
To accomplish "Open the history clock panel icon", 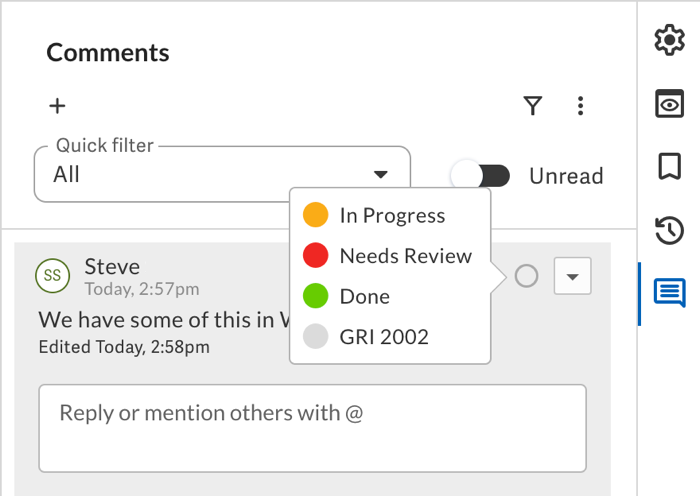I will pyautogui.click(x=669, y=230).
